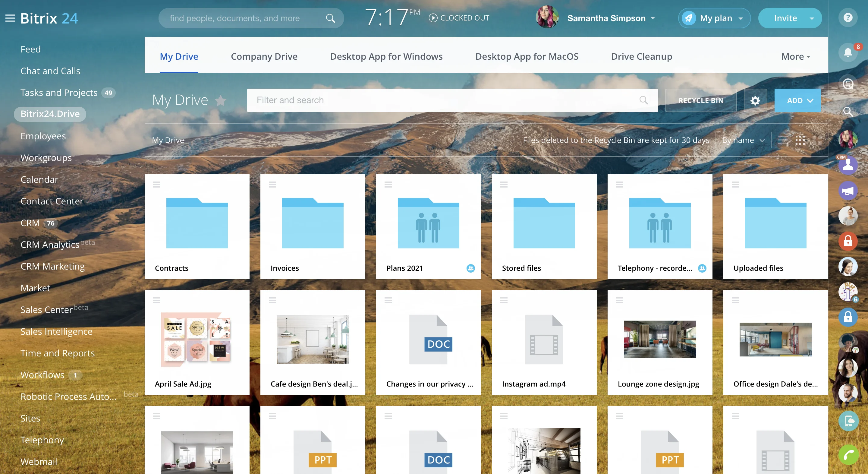
Task: Open Drive Cleanup tab
Action: [x=641, y=57]
